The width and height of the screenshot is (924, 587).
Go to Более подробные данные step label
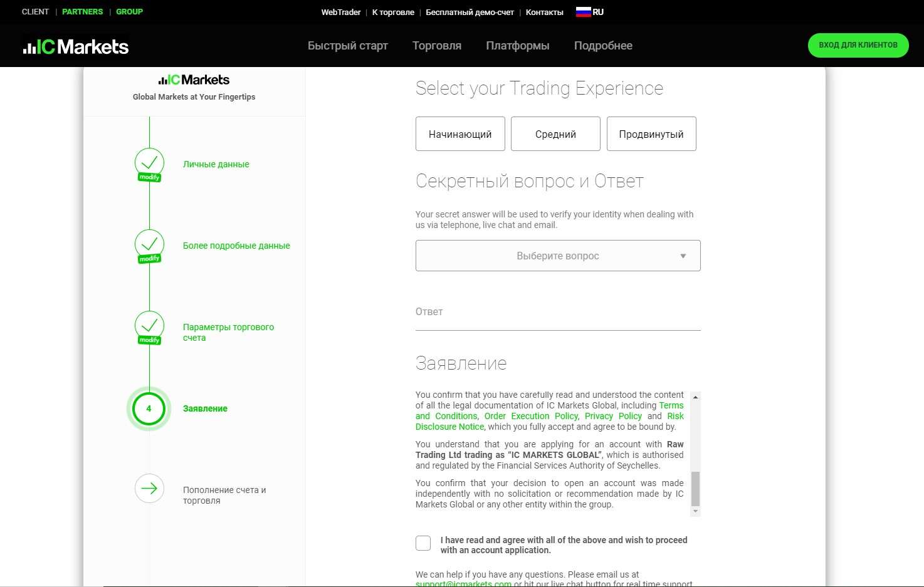coord(236,246)
